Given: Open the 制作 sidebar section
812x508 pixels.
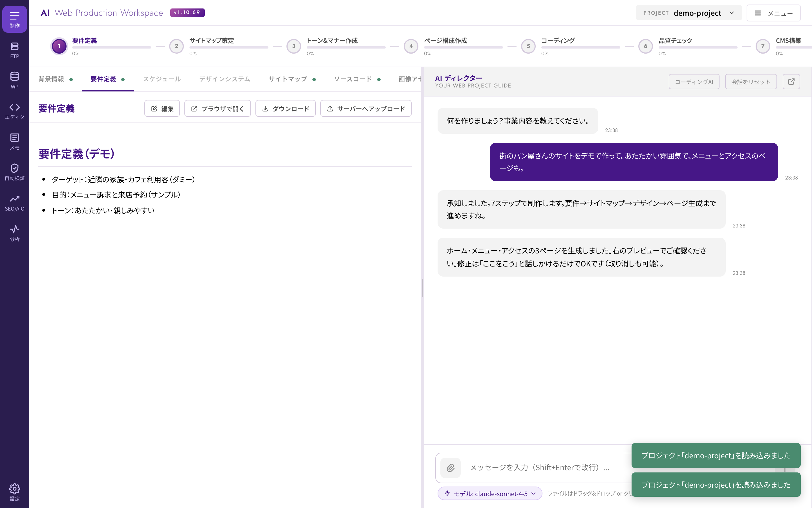Looking at the screenshot, I should click(x=14, y=19).
